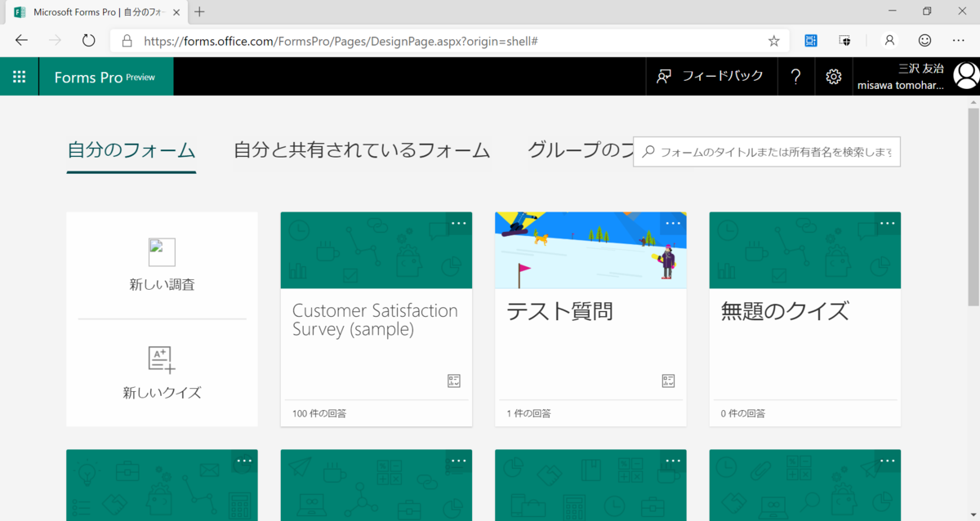Select the Microsoft Forms Pro browser tab
The width and height of the screenshot is (980, 521).
pyautogui.click(x=96, y=12)
